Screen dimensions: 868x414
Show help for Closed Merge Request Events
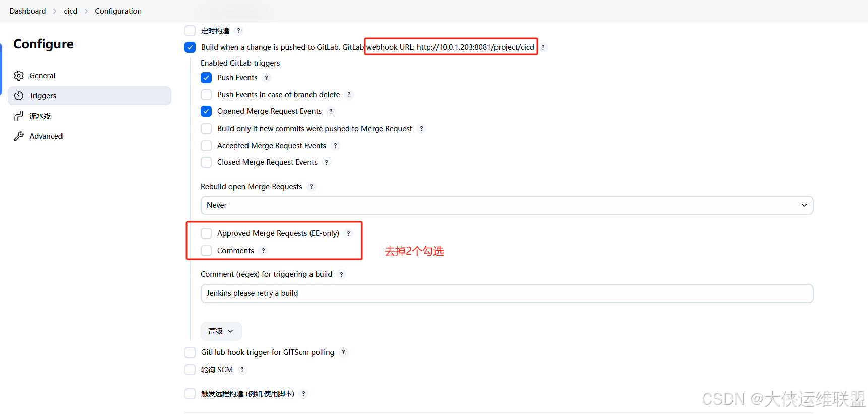point(327,162)
